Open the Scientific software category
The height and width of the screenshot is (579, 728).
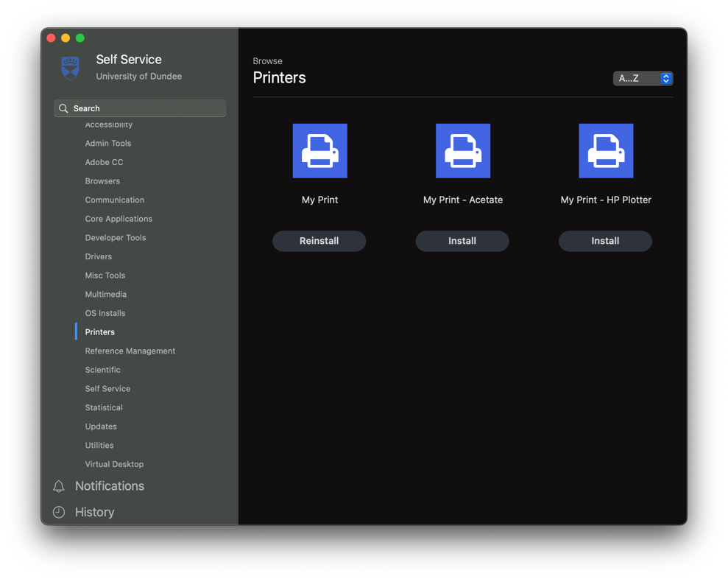(x=104, y=369)
